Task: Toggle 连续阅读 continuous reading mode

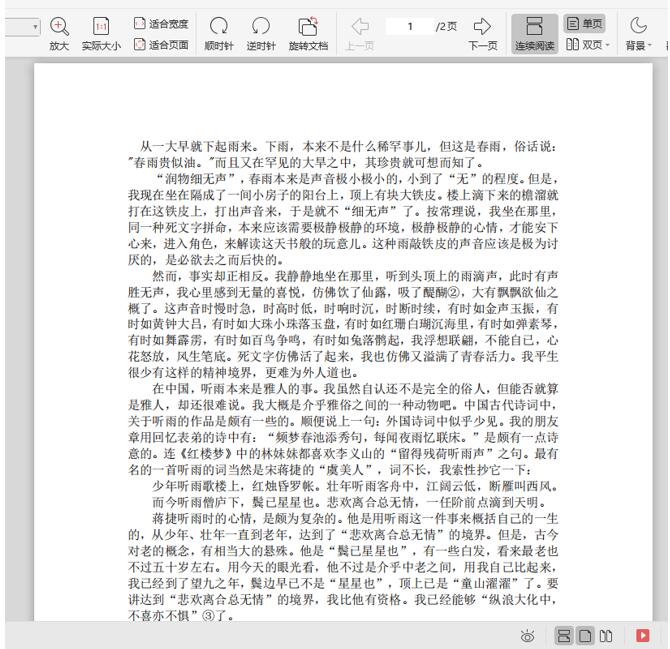Action: 535,34
